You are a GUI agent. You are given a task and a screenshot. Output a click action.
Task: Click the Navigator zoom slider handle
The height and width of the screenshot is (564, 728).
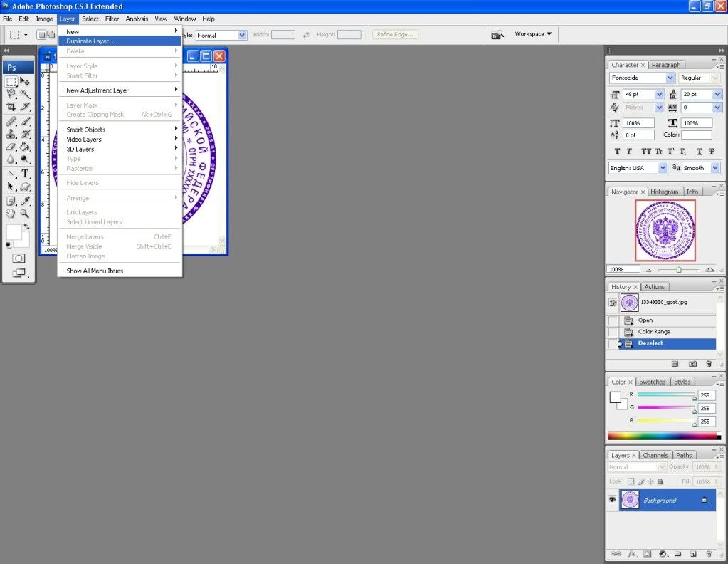coord(679,270)
